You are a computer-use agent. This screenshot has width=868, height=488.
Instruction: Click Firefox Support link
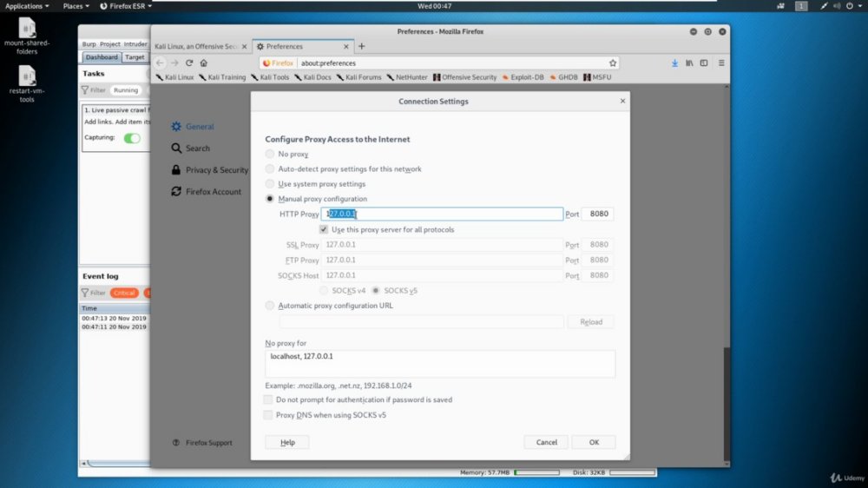[208, 443]
